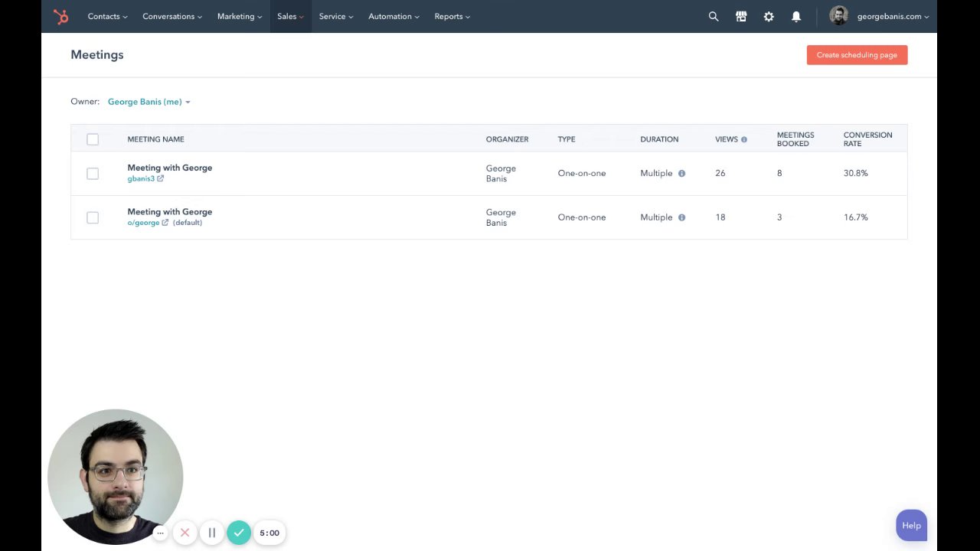Click the HubSpot sprocket logo

(60, 16)
